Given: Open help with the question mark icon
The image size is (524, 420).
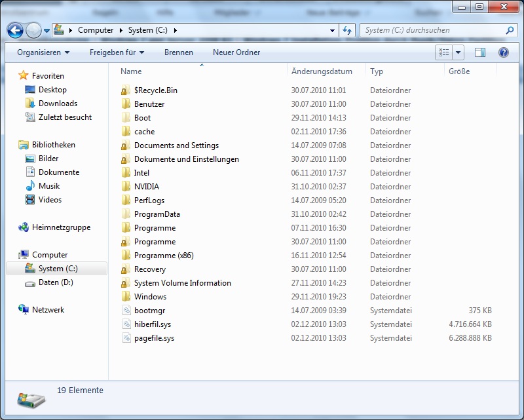Looking at the screenshot, I should tap(504, 52).
